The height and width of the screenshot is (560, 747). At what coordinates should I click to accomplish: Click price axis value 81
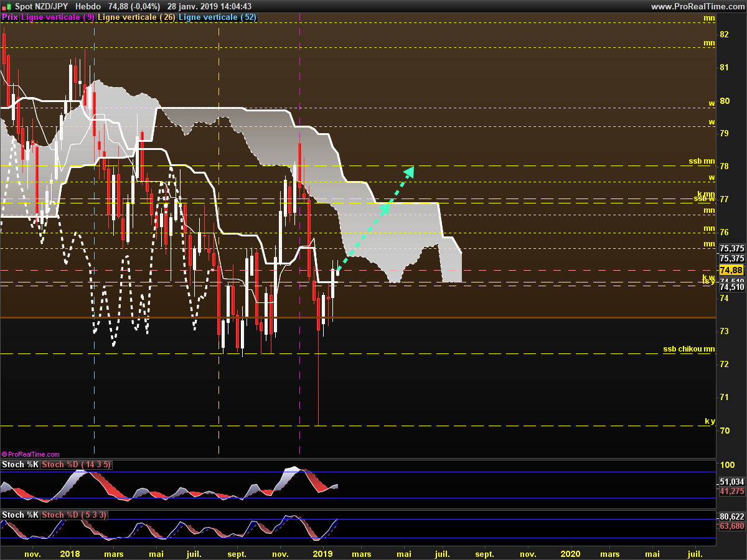(x=725, y=67)
